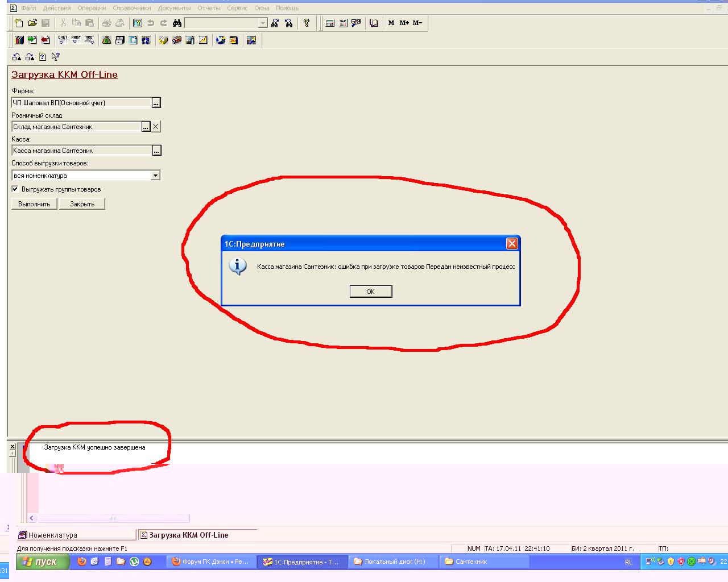This screenshot has width=728, height=582.
Task: Click the globe toolbar icon
Action: [221, 40]
